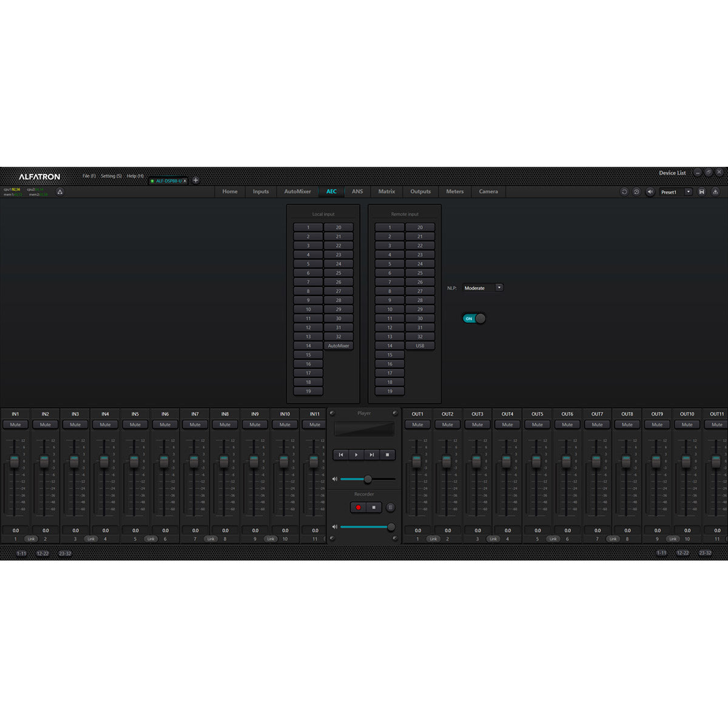The image size is (728, 728).
Task: Click the red record icon in the Recorder
Action: pos(359,507)
